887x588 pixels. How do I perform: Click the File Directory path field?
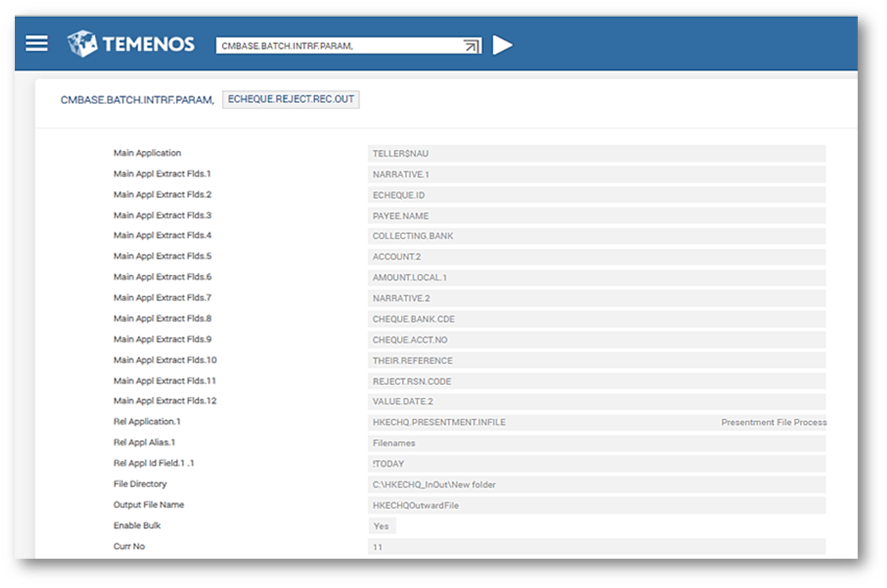point(596,485)
